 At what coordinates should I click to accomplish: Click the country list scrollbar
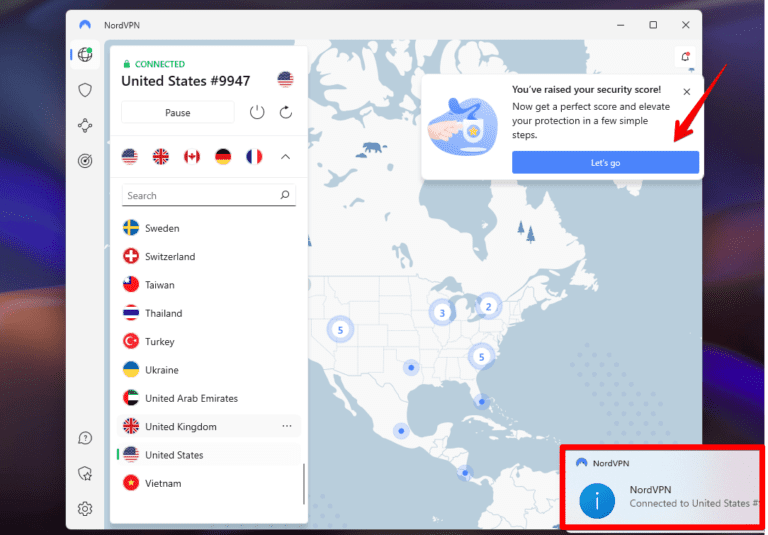304,484
